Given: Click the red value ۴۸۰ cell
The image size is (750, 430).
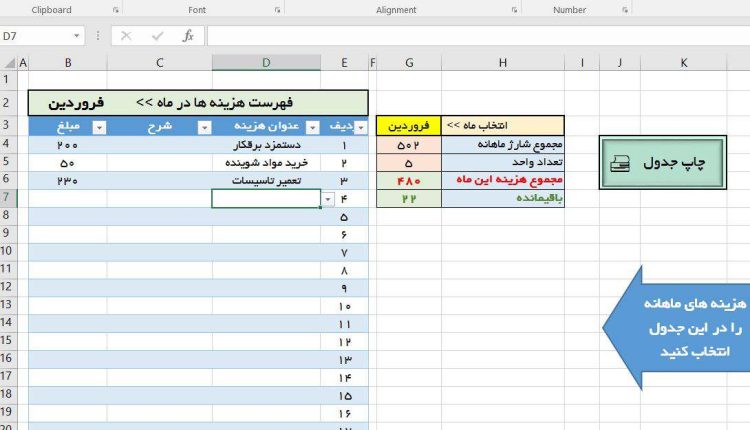Looking at the screenshot, I should tap(409, 180).
